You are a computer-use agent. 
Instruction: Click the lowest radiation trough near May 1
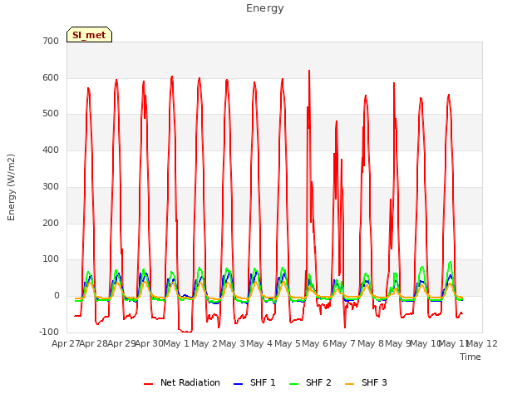(x=186, y=331)
